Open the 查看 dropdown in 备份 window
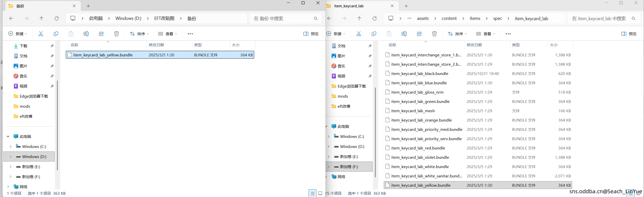 (x=167, y=34)
